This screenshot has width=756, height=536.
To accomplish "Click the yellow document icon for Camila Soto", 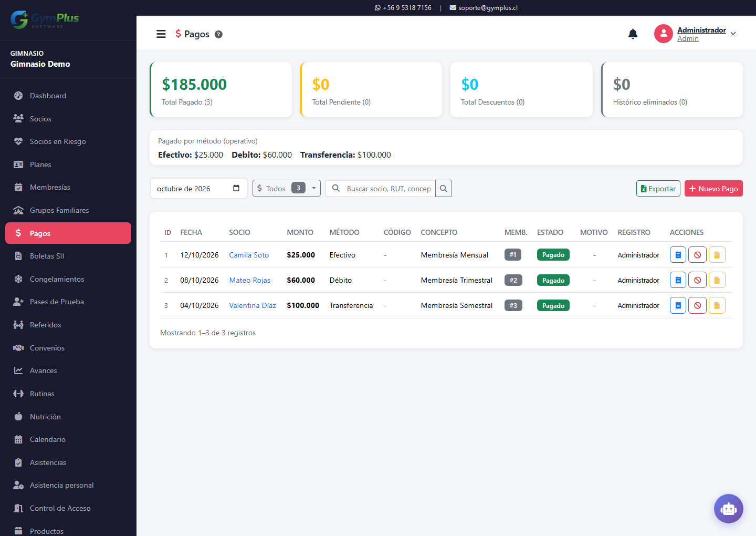I will [717, 255].
